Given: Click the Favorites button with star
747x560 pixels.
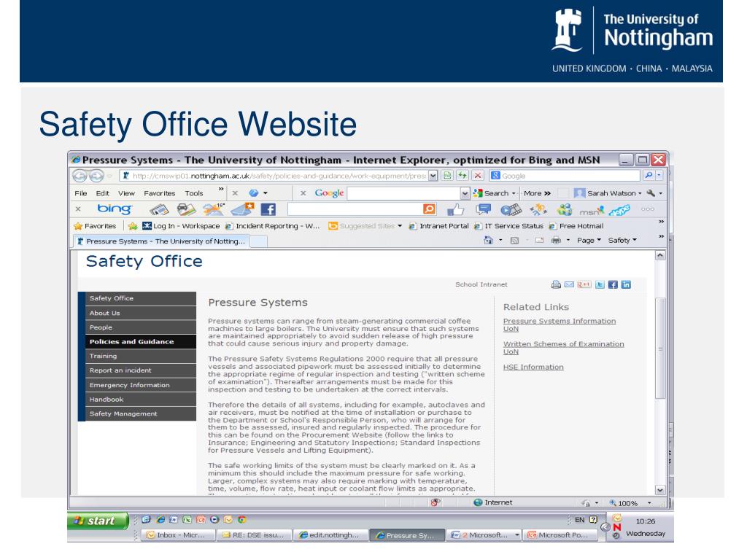Looking at the screenshot, I should point(96,226).
